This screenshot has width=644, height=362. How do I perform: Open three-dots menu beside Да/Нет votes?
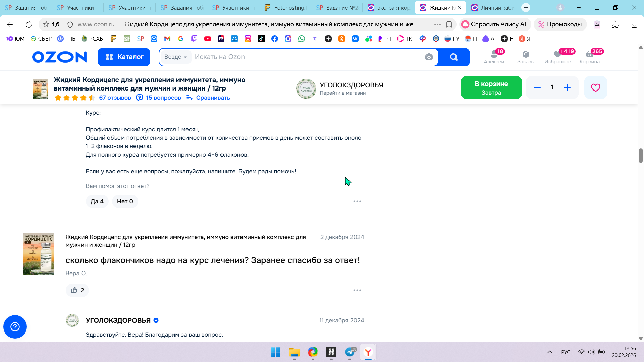pos(357,201)
